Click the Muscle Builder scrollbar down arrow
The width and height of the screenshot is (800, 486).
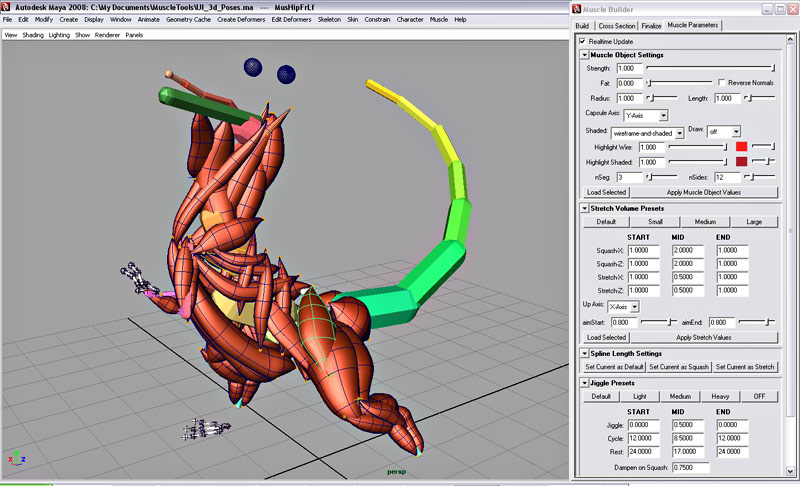pyautogui.click(x=790, y=470)
